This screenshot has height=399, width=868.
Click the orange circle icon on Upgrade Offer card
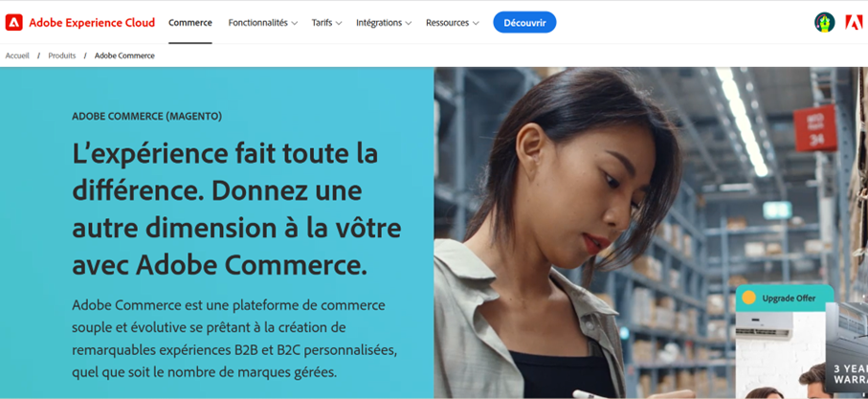[x=748, y=298]
